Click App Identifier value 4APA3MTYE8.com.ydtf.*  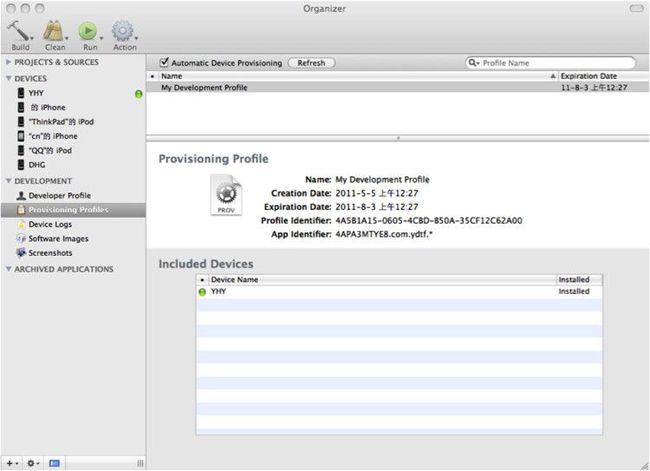[384, 234]
